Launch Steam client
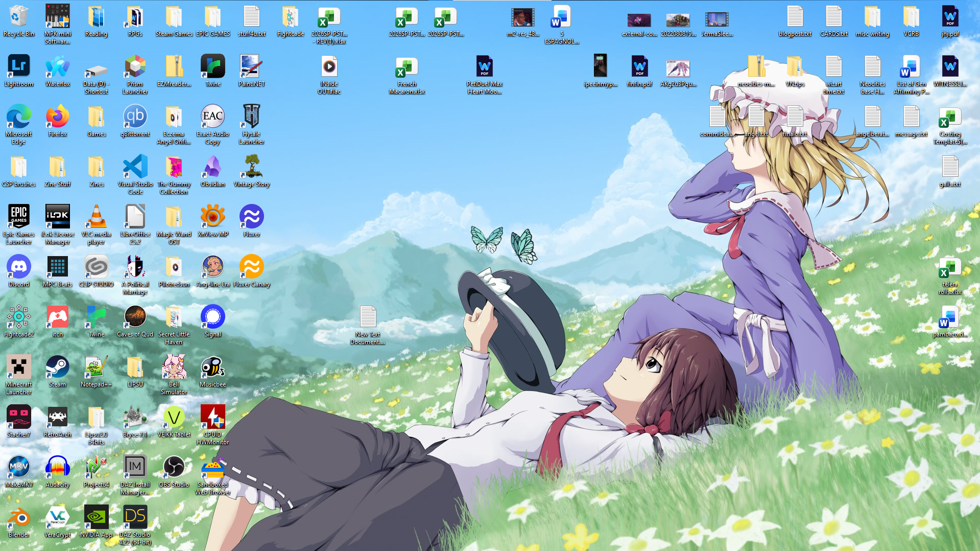Screen dimensions: 980x551 [58, 372]
